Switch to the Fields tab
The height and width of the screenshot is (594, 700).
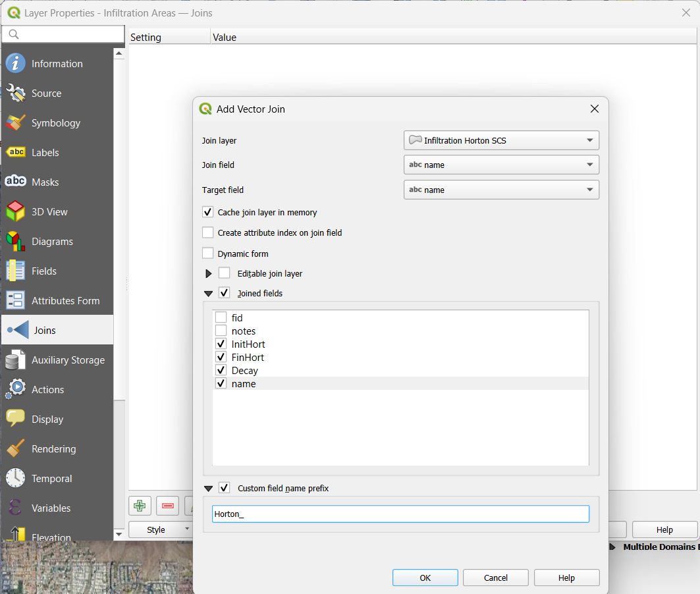pyautogui.click(x=44, y=271)
